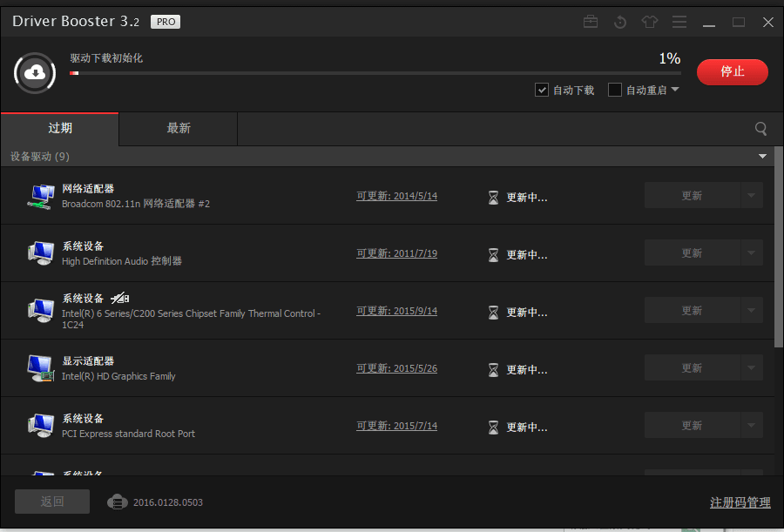Screen dimensions: 784x532
Task: Open update dropdown arrow for PCI Express Root Port
Action: [752, 426]
